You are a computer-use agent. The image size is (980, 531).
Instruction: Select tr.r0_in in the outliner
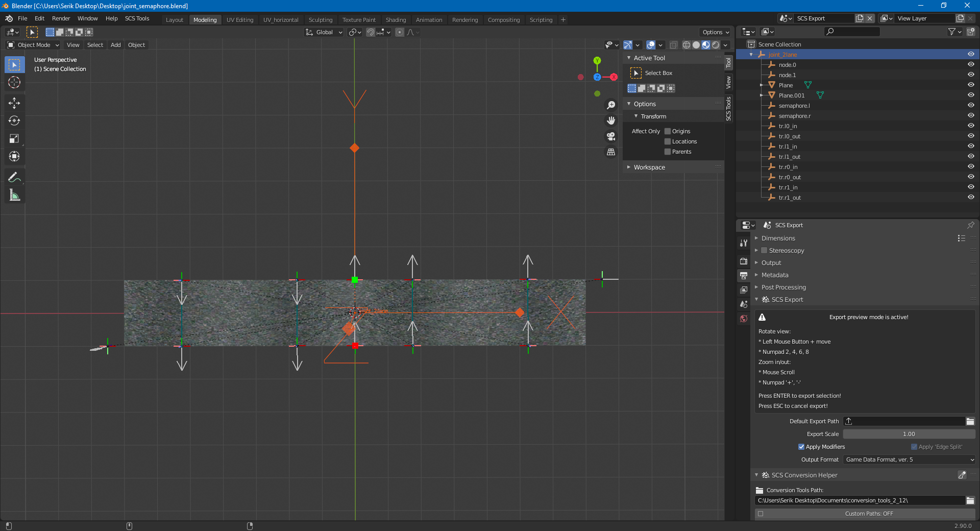[x=788, y=167]
